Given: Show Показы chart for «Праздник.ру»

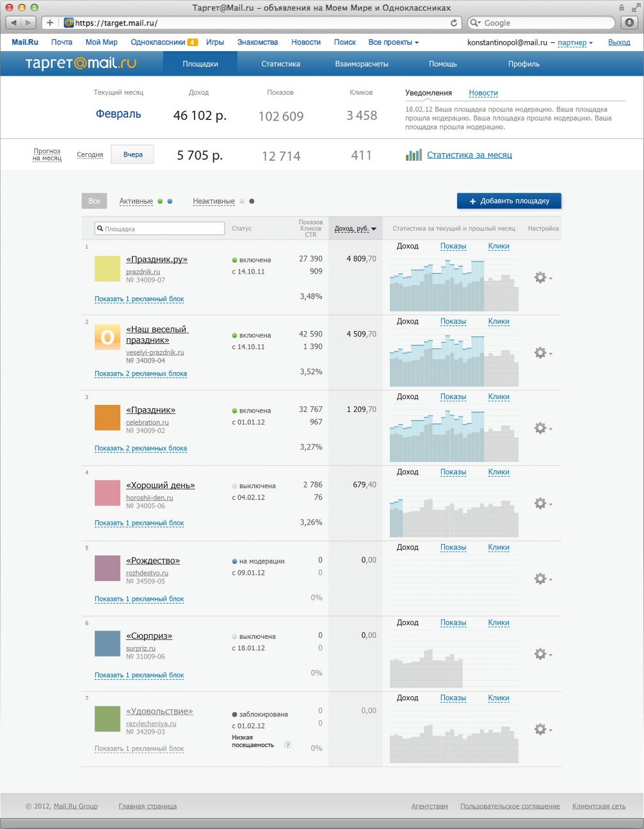Looking at the screenshot, I should click(x=453, y=246).
